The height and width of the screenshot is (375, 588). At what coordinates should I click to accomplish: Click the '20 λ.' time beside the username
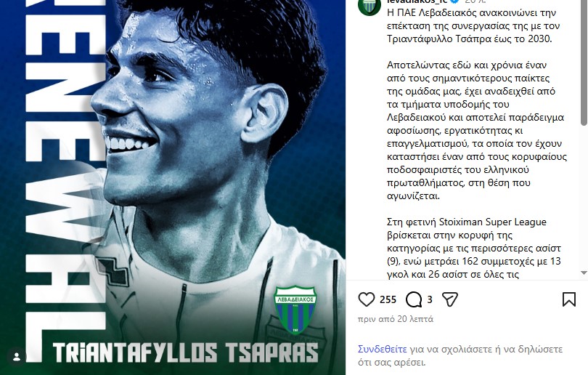point(475,1)
